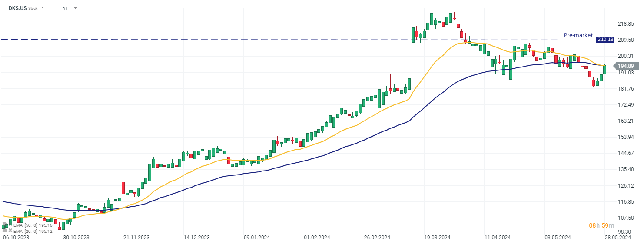Click the dashed pre-market price line

[217, 40]
